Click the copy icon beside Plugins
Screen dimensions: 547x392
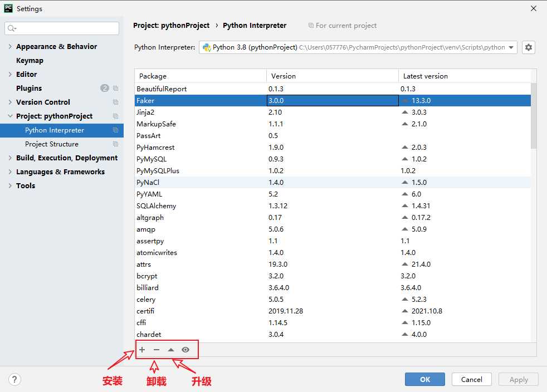115,88
